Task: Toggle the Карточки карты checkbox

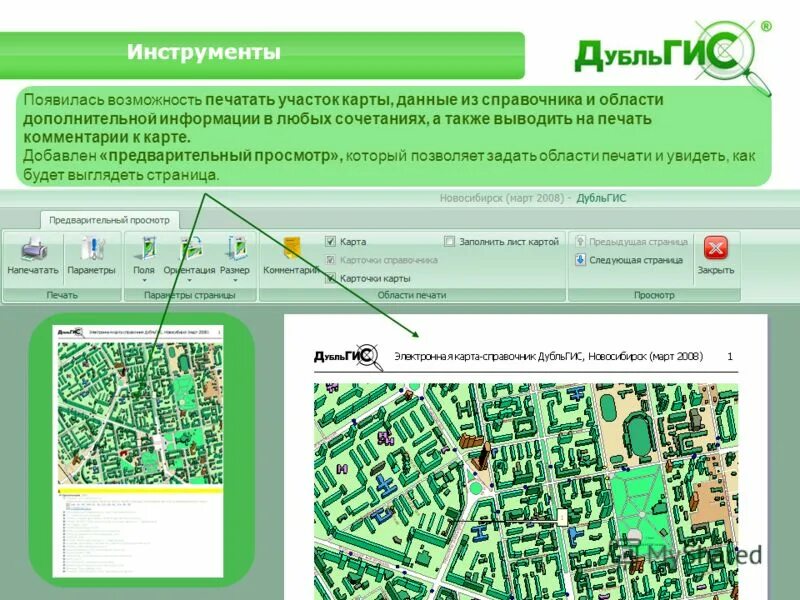Action: tap(331, 279)
